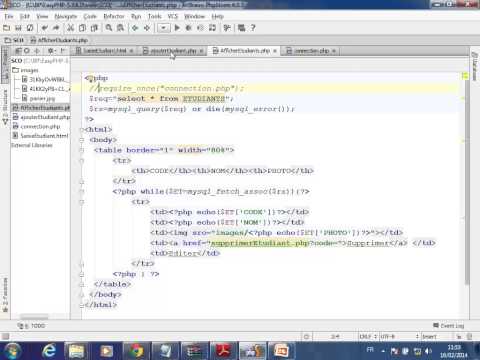
Task: Click AfficherEtudiants.php in the navigation breadcrumb
Action: (x=59, y=40)
